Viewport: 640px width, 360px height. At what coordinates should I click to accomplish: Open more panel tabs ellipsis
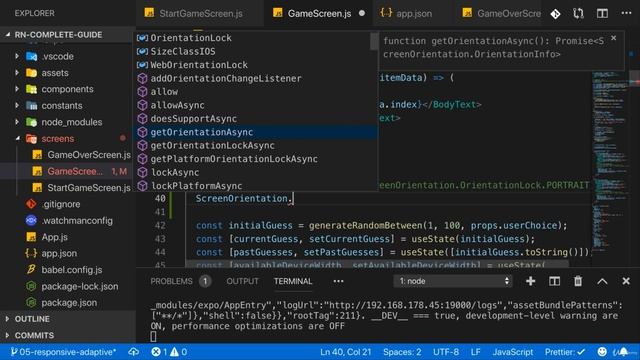click(338, 281)
